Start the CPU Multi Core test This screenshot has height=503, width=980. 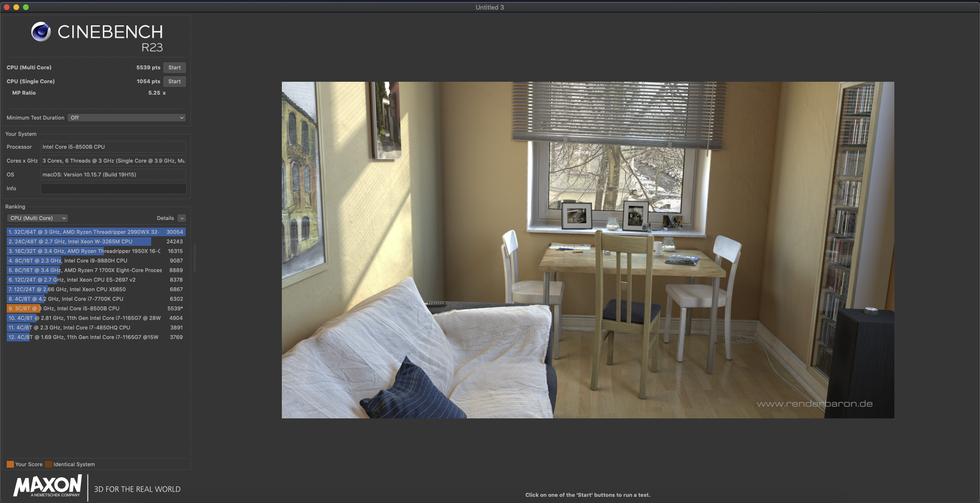point(174,67)
